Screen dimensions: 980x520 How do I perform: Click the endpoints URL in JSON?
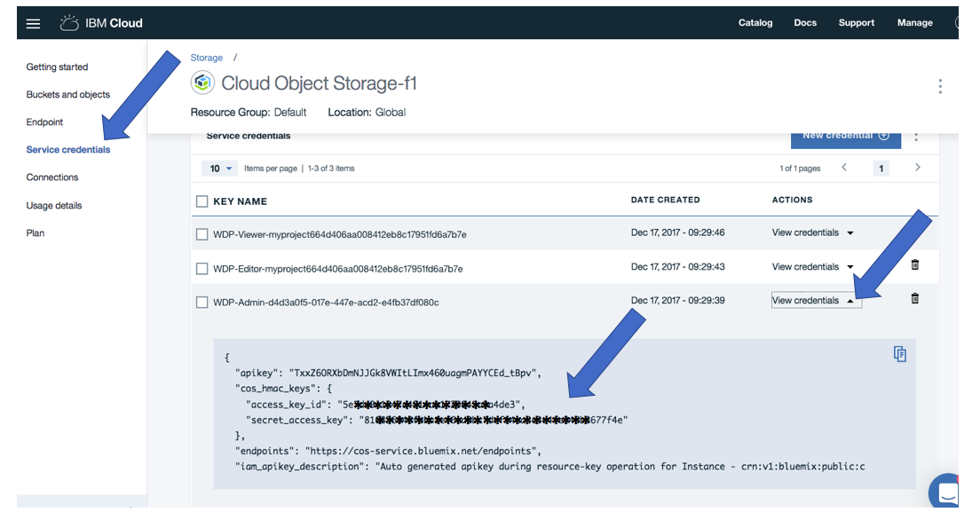click(420, 452)
